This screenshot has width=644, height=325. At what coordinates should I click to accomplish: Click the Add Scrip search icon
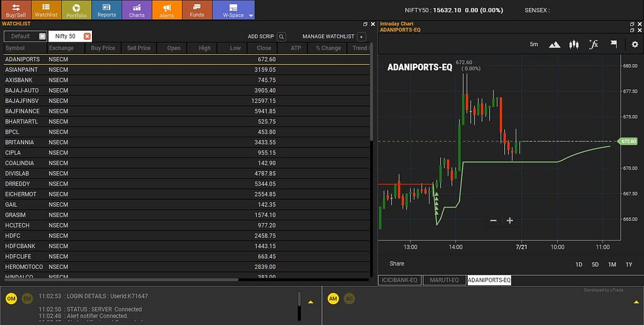[x=281, y=37]
